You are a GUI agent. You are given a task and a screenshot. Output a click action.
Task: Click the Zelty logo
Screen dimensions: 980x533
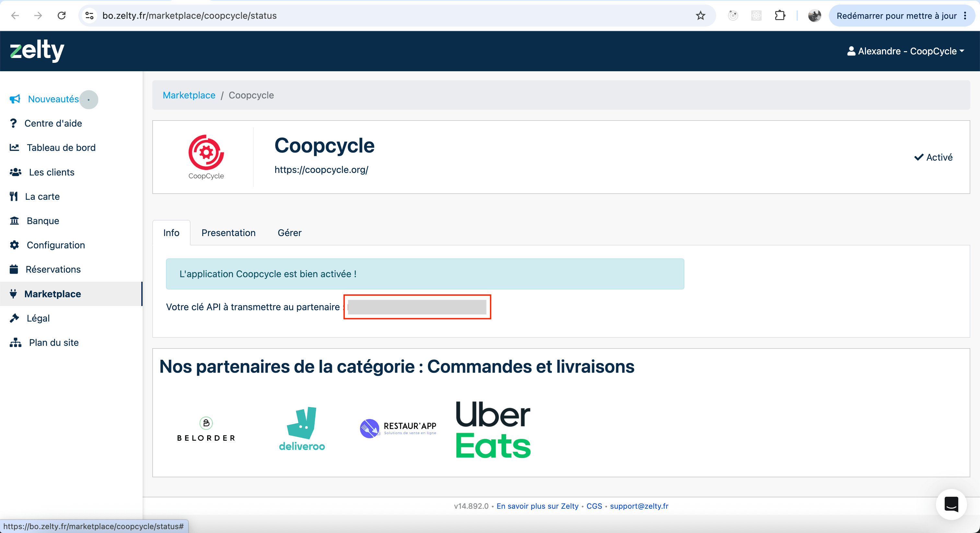37,51
